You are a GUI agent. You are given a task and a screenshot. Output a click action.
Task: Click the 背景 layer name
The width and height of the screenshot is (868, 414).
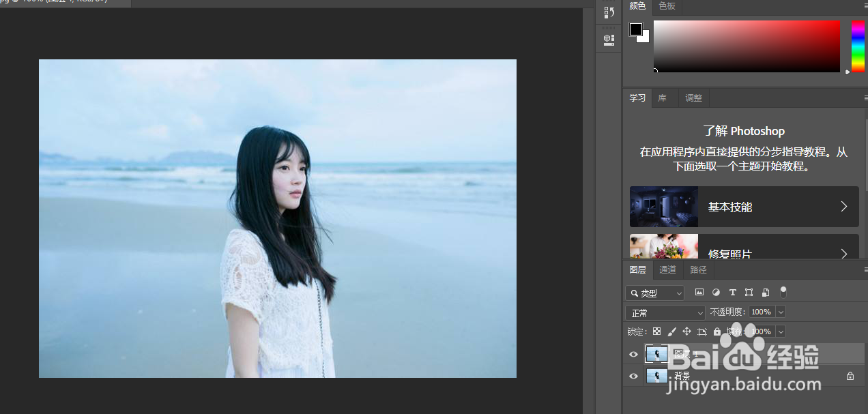coord(682,376)
